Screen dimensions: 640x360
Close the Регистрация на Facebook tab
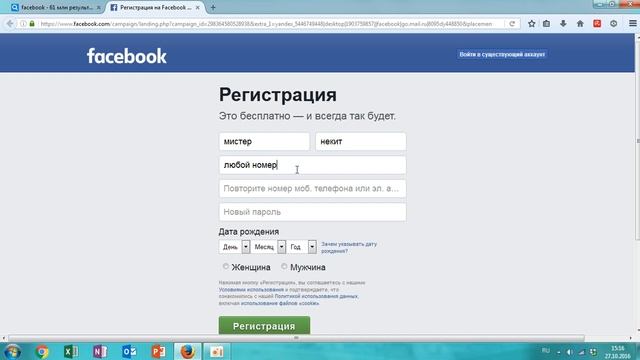pos(198,7)
